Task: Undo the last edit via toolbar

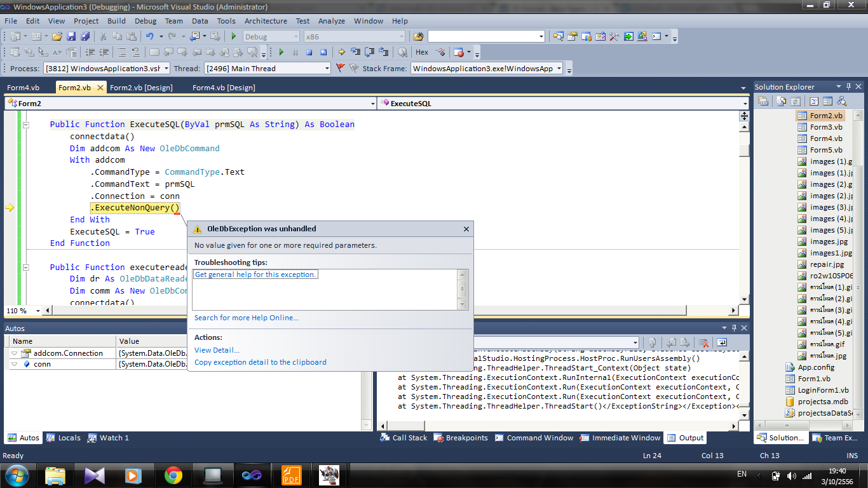Action: click(x=150, y=37)
